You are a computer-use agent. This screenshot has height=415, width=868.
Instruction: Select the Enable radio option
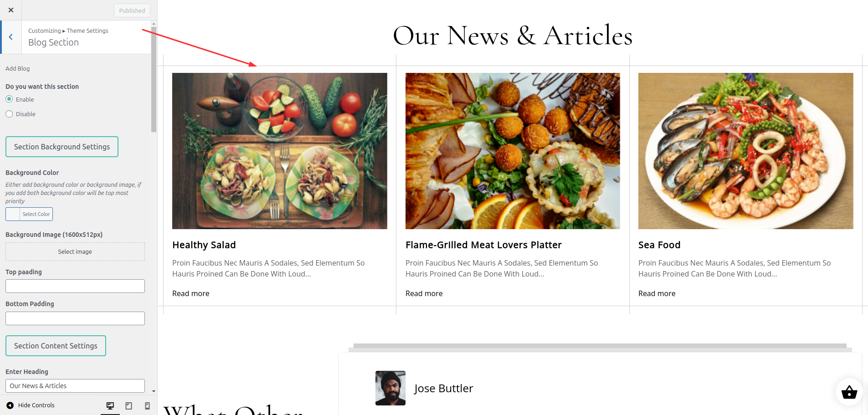(x=9, y=99)
